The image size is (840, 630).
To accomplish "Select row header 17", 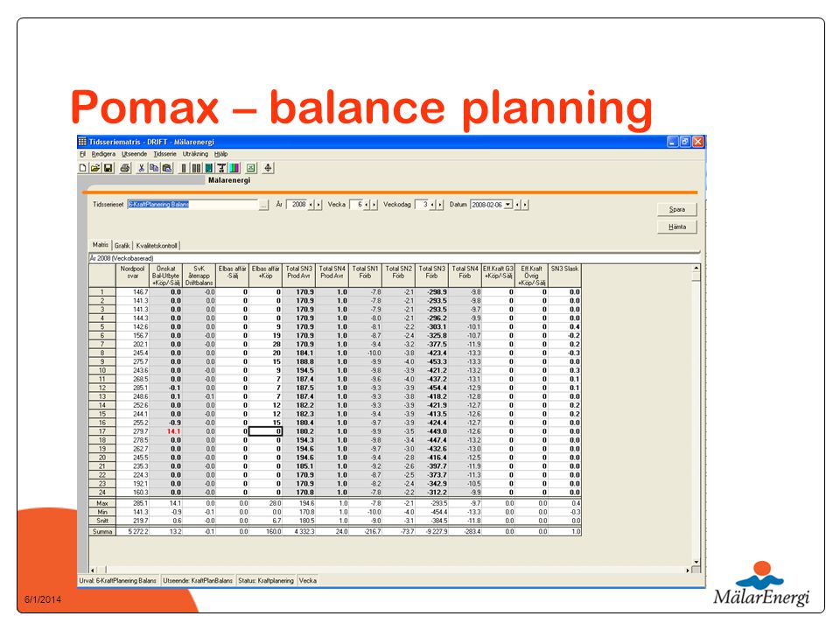I will pos(102,431).
